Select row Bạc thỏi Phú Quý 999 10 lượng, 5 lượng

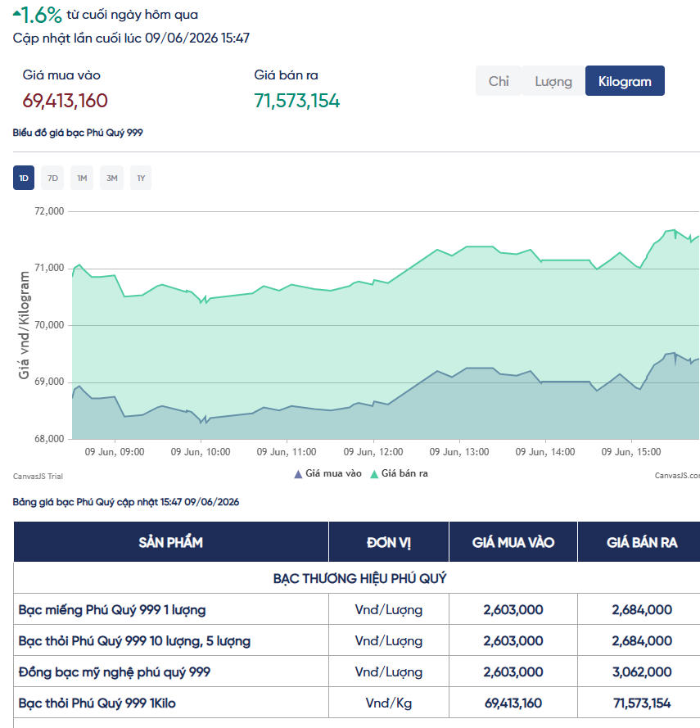[357, 640]
